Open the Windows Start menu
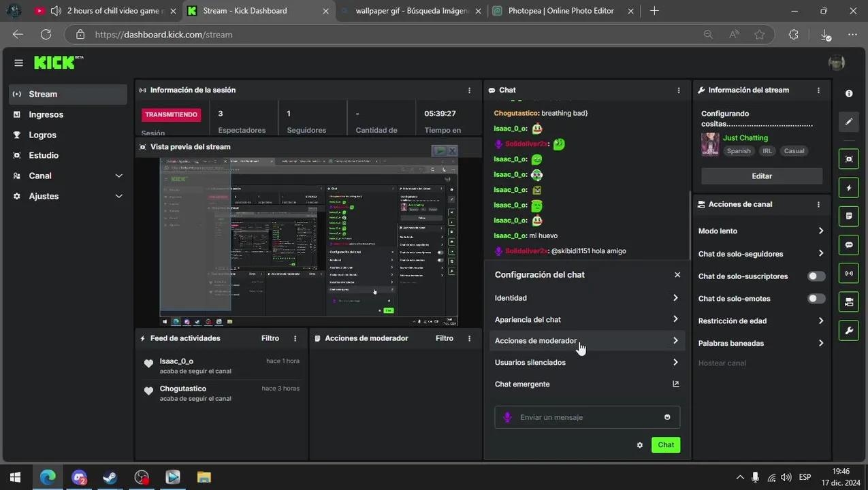This screenshot has height=490, width=868. coord(15,478)
